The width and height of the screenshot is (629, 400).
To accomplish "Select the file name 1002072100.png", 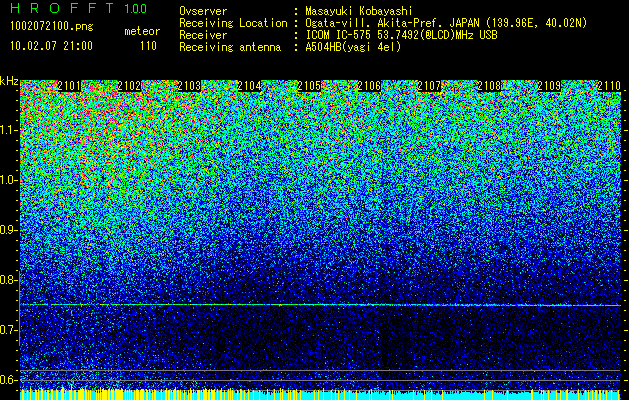I will click(x=52, y=27).
